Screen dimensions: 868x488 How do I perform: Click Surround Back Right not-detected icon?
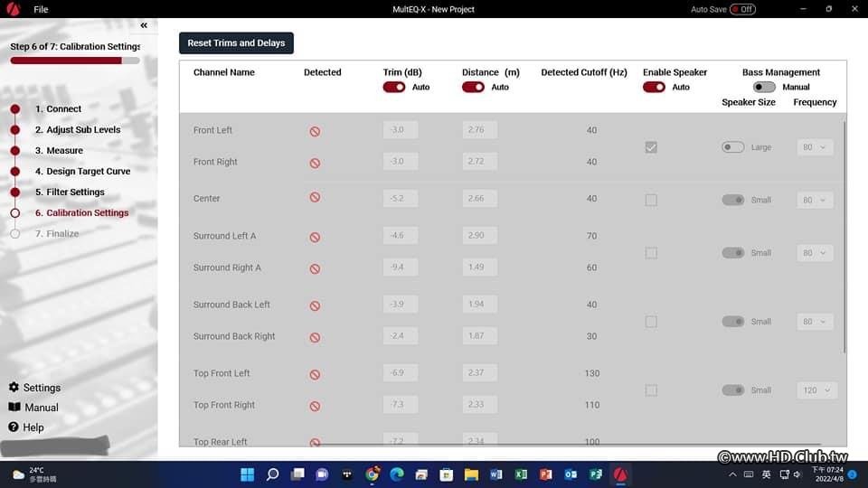point(315,337)
